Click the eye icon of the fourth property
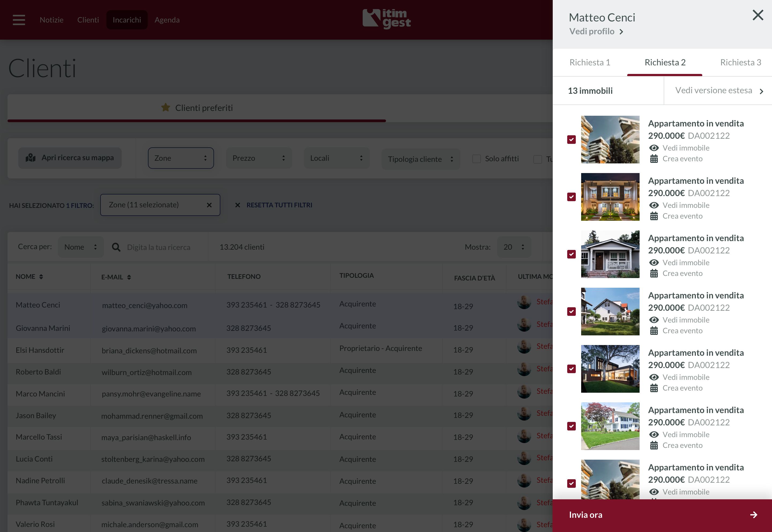The image size is (772, 532). 654,320
